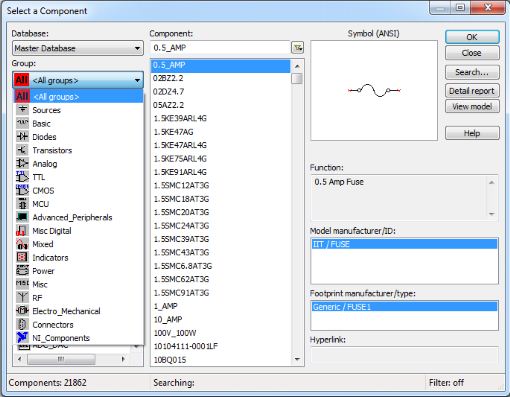
Task: Open the Search... dialog
Action: point(472,72)
